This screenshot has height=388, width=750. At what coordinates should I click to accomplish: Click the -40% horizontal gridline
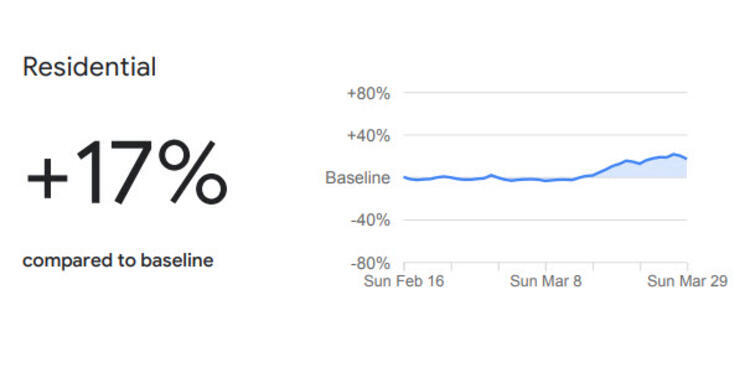click(546, 220)
